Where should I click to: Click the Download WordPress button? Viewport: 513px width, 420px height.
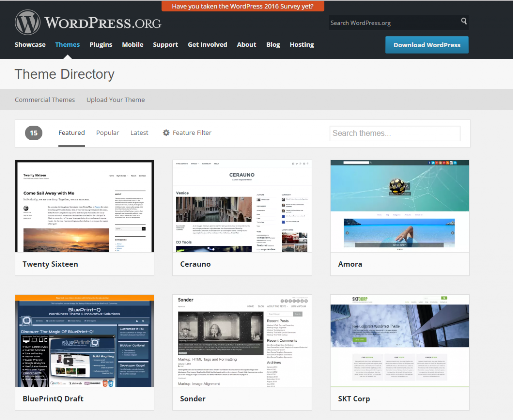click(x=427, y=45)
